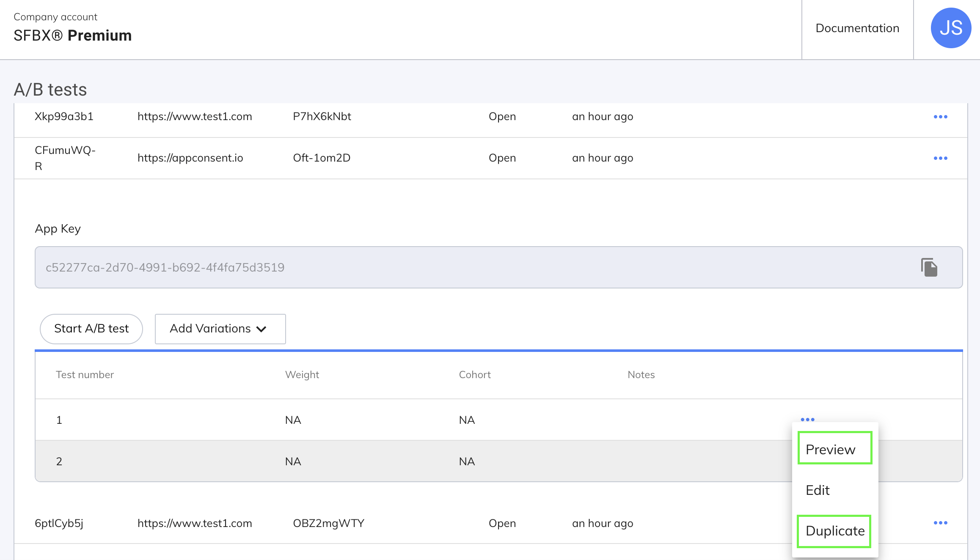Click the Add Variations chevron arrow
This screenshot has width=980, height=560.
262,329
